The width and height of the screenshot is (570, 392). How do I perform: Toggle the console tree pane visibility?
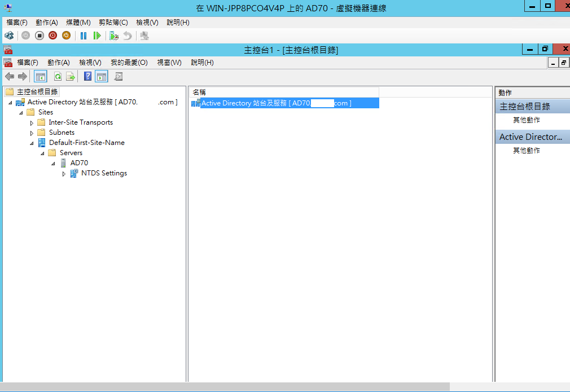click(40, 77)
